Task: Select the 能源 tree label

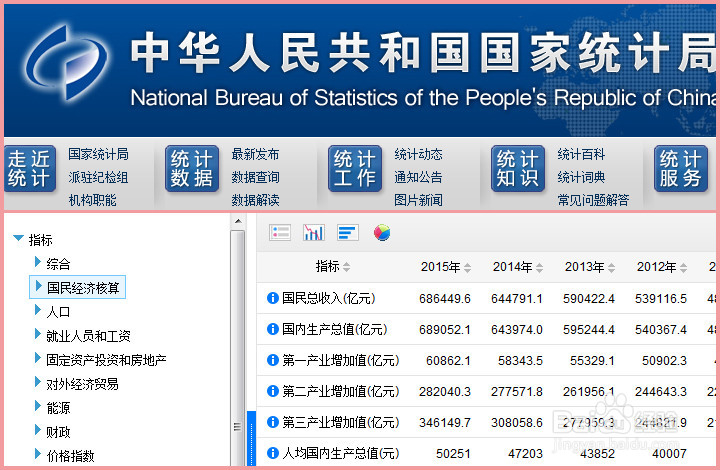Action: pos(58,408)
